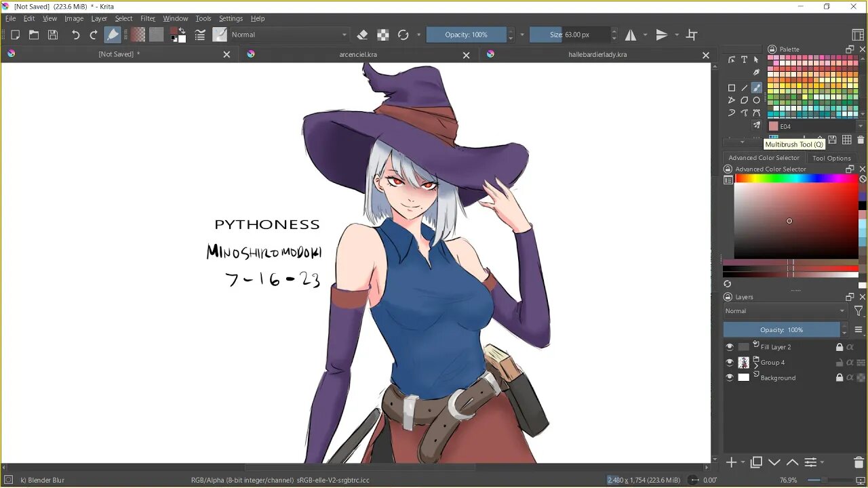Select the Text tool
Screen dimensions: 868x488
pos(744,60)
